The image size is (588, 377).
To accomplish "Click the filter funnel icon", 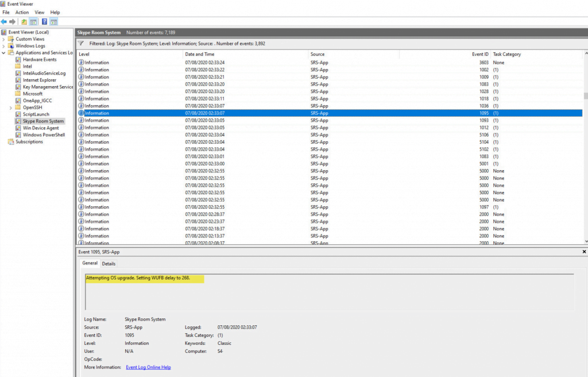I will 81,43.
